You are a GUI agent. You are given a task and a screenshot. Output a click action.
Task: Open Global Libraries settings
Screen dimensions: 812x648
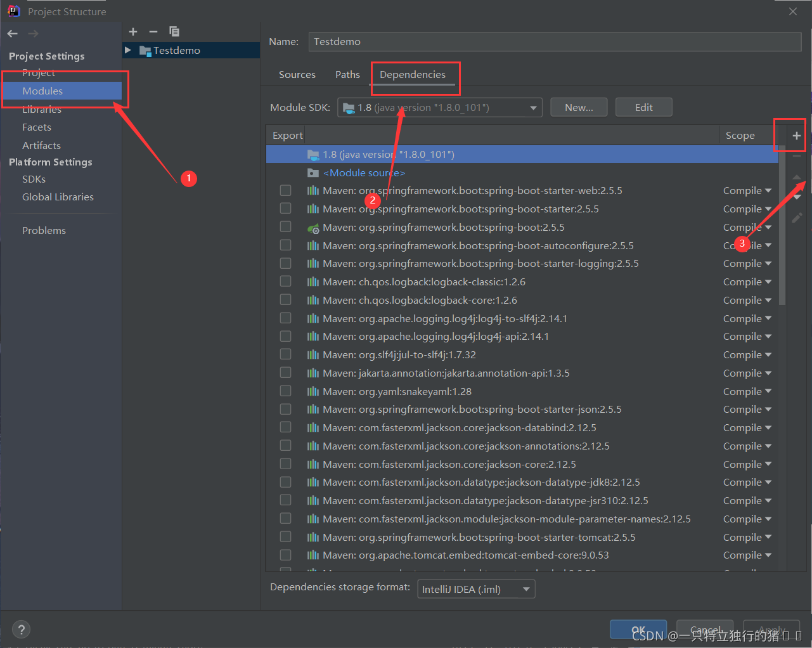tap(58, 197)
